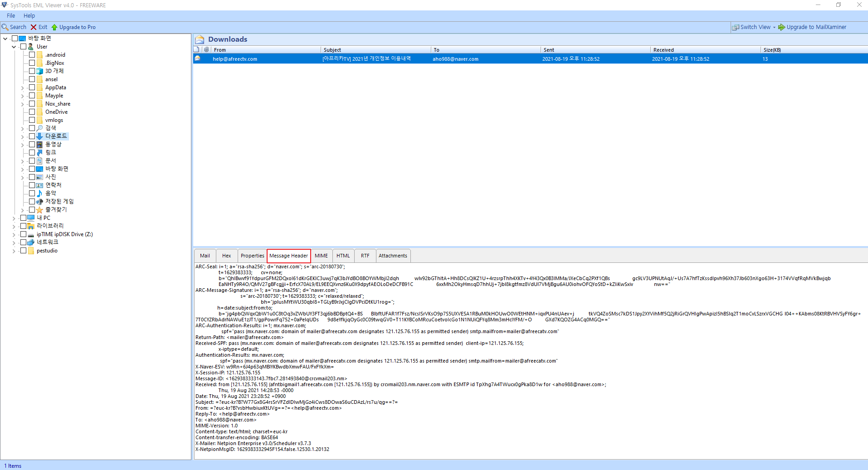
Task: Check the 다운로드 folder checkbox
Action: [32, 136]
